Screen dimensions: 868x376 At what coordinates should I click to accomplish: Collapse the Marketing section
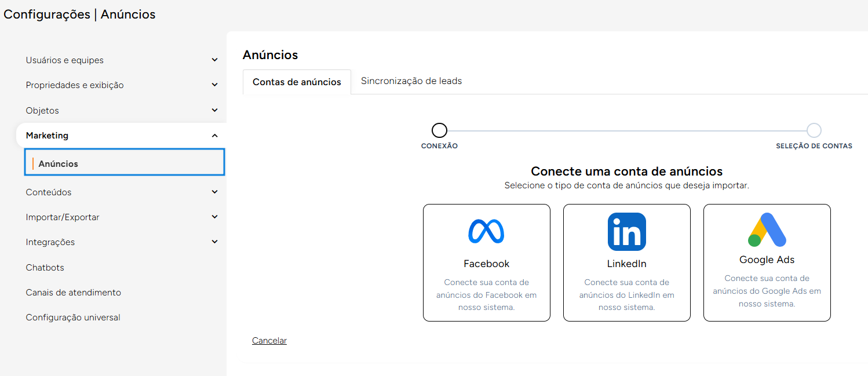click(x=214, y=136)
